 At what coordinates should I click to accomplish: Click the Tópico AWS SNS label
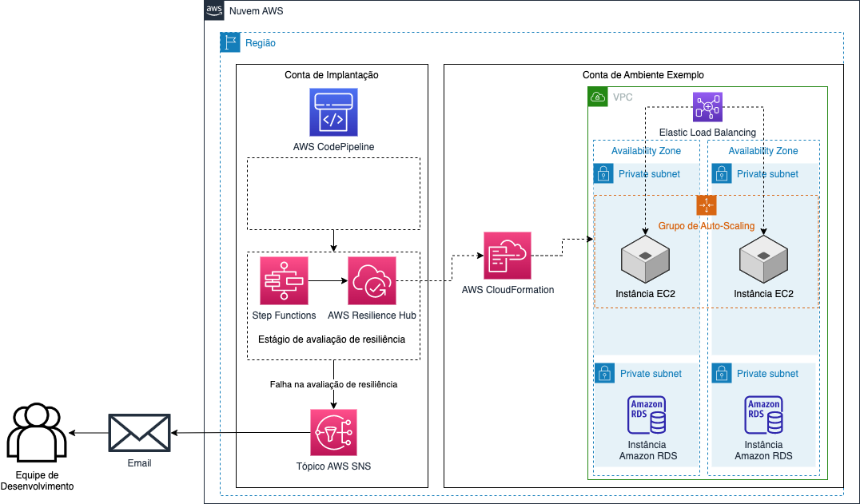pyautogui.click(x=333, y=466)
